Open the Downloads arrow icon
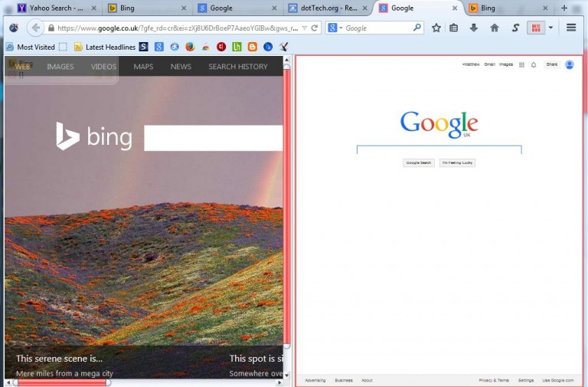This screenshot has height=387, width=588. pos(474,28)
